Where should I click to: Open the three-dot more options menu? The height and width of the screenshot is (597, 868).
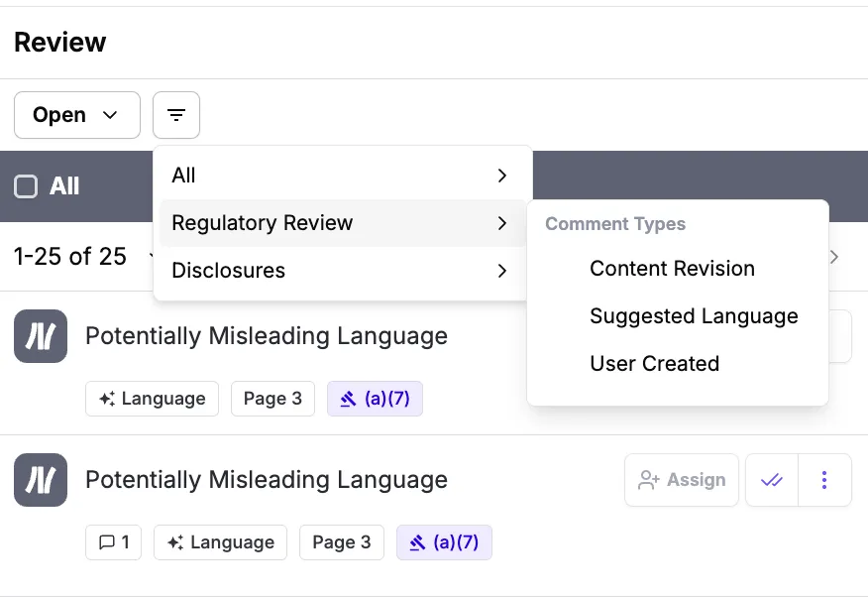[x=824, y=480]
